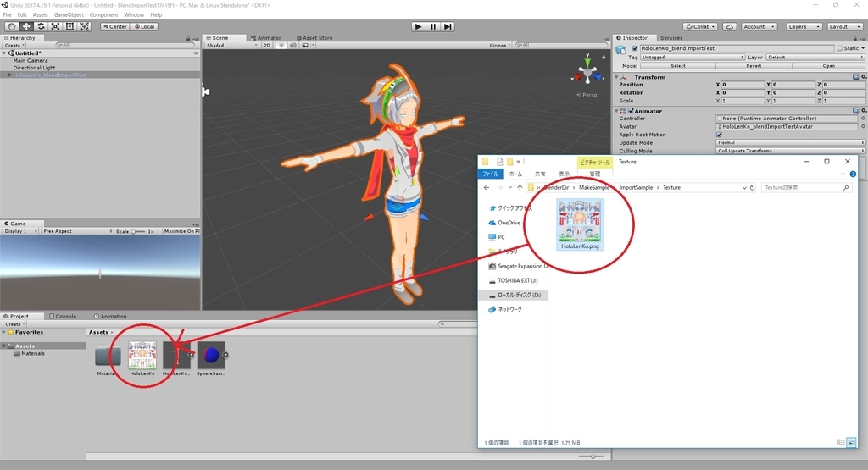
Task: Open the Tag dropdown showing Untagged
Action: (x=693, y=57)
